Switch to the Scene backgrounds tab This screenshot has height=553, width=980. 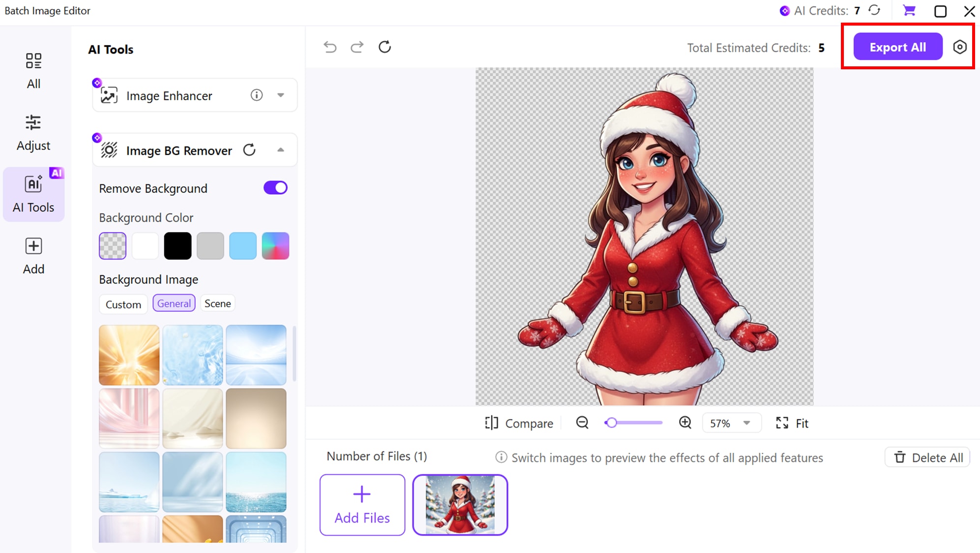[217, 303]
